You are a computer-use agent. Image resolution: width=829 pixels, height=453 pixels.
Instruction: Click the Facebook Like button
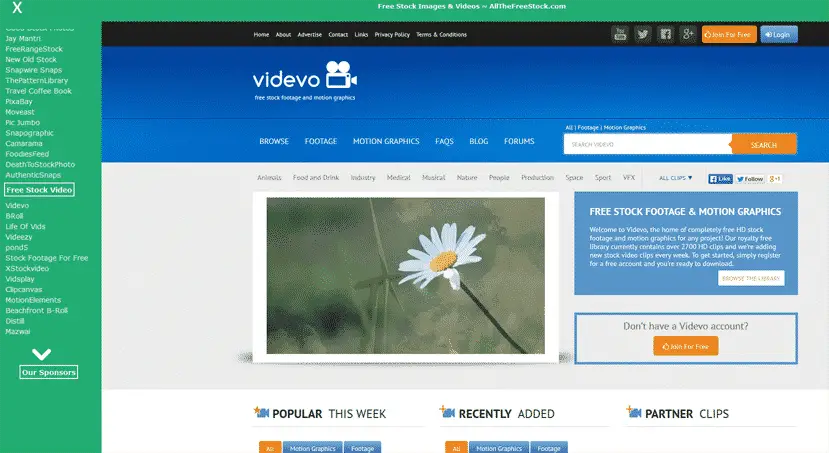tap(720, 179)
